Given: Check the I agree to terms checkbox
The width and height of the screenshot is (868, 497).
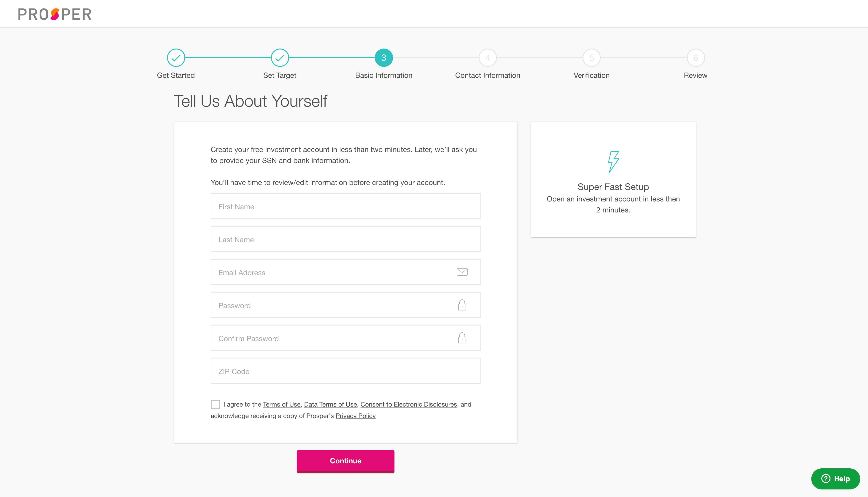Looking at the screenshot, I should point(215,404).
